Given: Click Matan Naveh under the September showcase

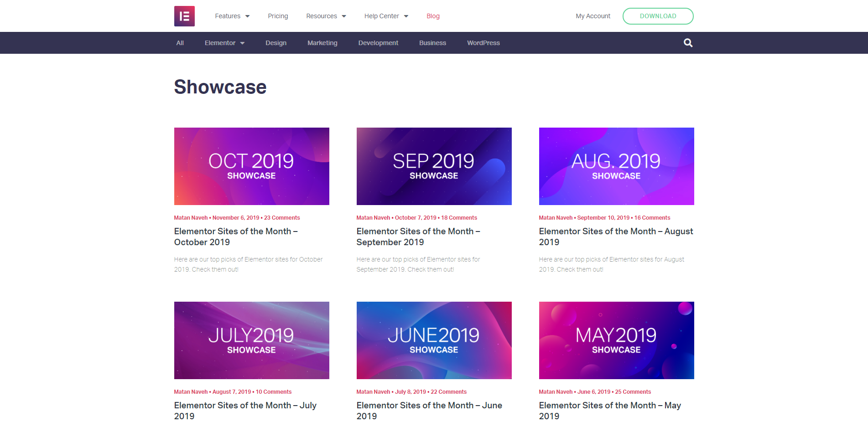Looking at the screenshot, I should (x=373, y=217).
